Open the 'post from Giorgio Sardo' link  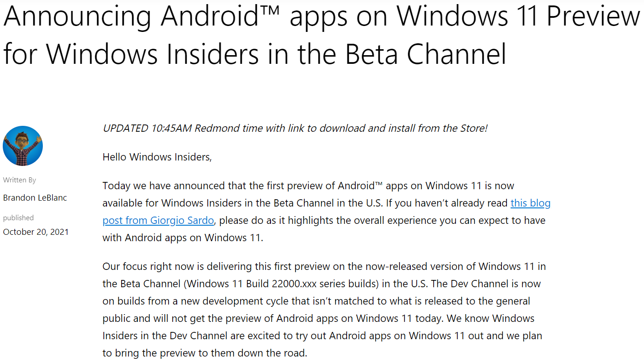point(158,220)
